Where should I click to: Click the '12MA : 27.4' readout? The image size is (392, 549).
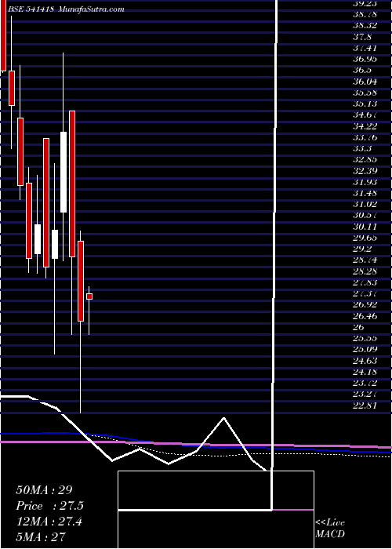click(x=49, y=522)
